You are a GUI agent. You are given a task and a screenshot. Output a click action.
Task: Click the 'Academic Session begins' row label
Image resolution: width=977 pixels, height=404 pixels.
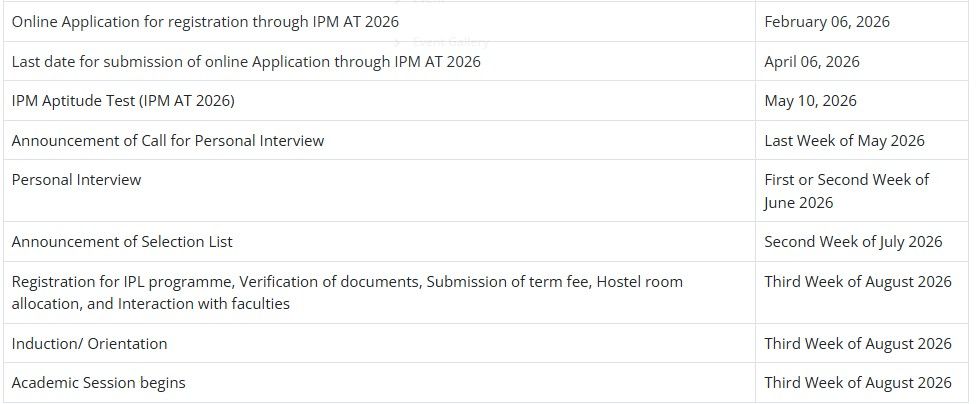point(98,383)
